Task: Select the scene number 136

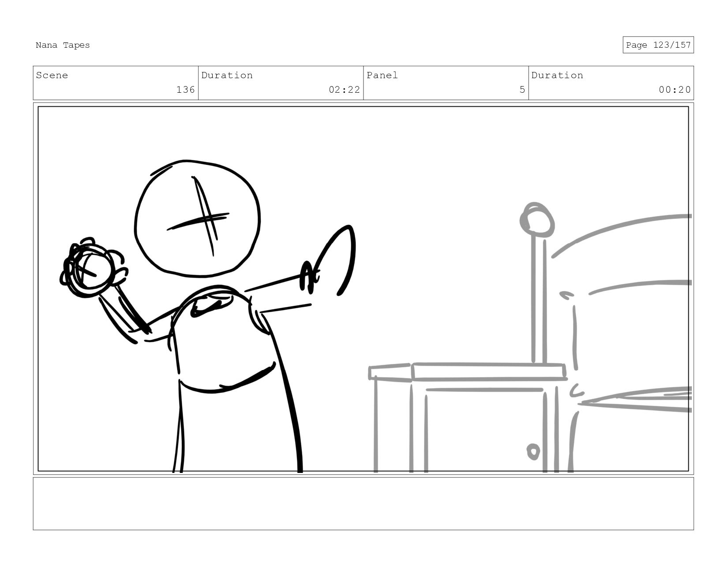Action: tap(186, 90)
